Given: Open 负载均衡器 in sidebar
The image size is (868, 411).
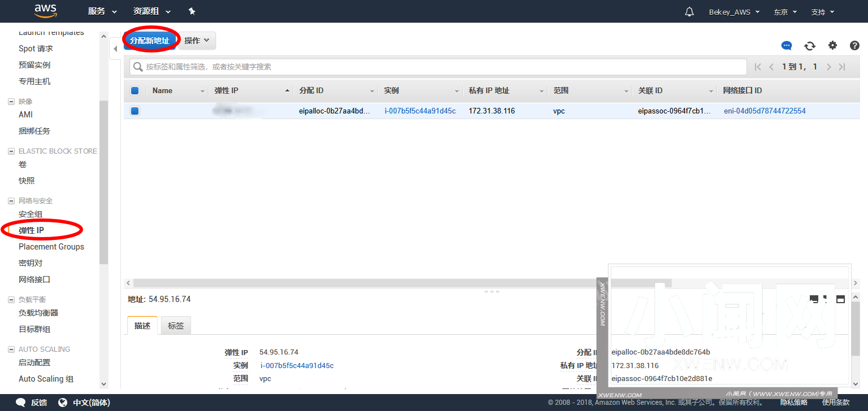Looking at the screenshot, I should point(38,313).
